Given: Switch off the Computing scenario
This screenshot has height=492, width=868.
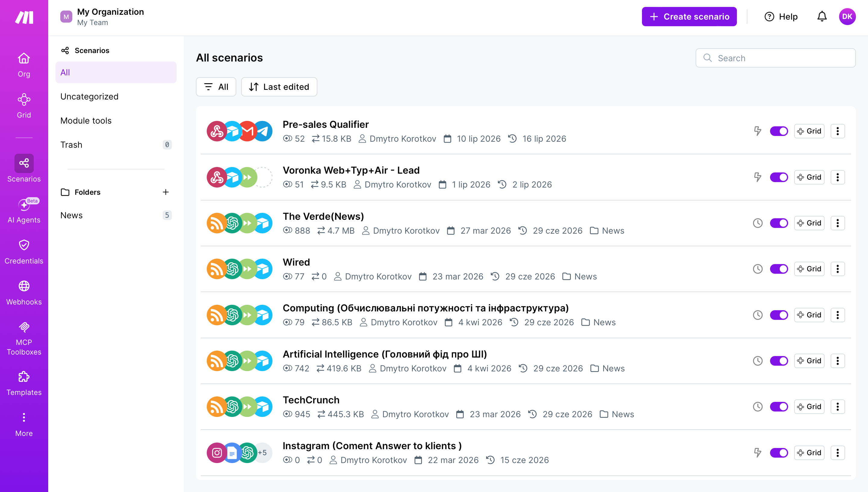Looking at the screenshot, I should pos(779,315).
